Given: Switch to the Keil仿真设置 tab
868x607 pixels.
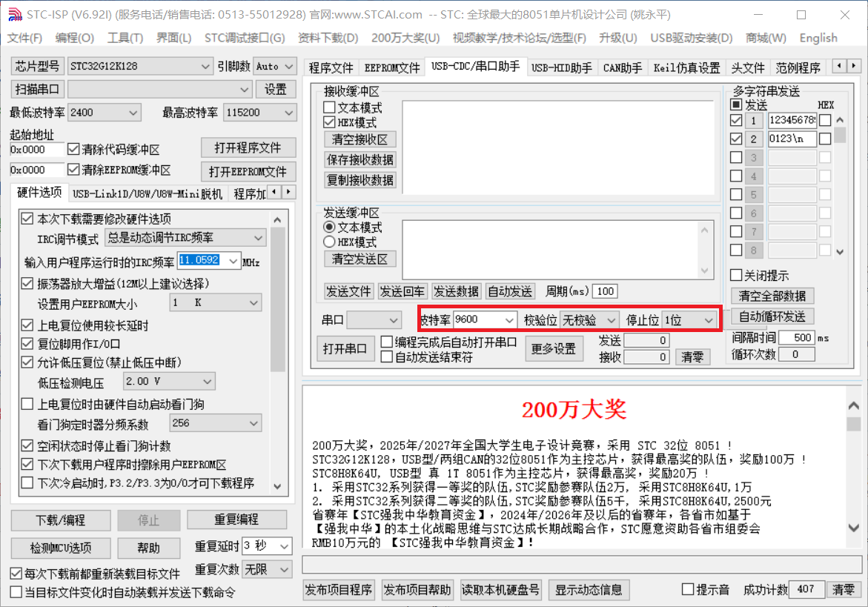Looking at the screenshot, I should coord(686,67).
